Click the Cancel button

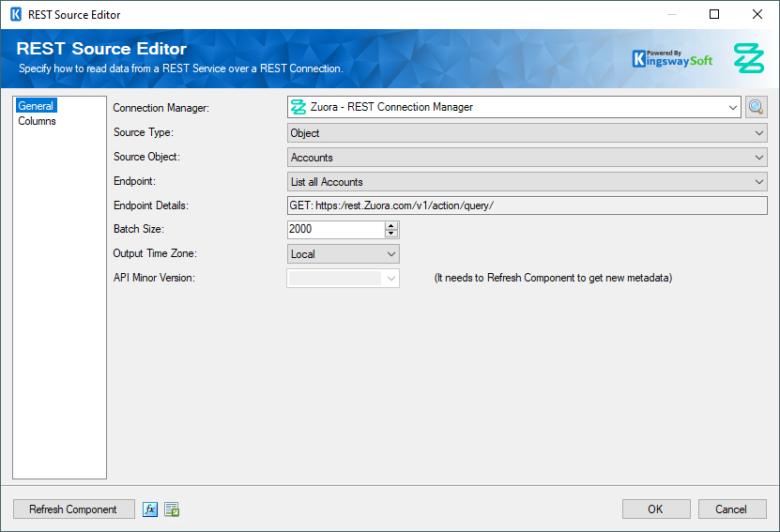(x=732, y=509)
